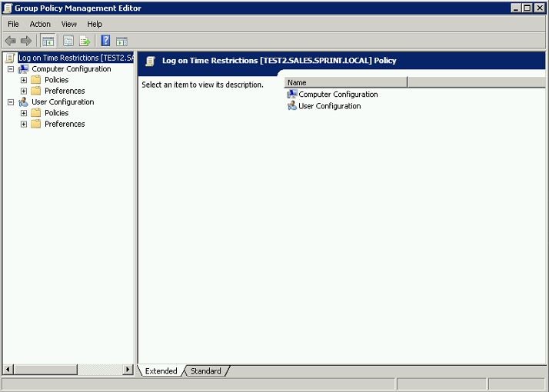Collapse the User Configuration tree node
549x392 pixels.
pyautogui.click(x=11, y=102)
